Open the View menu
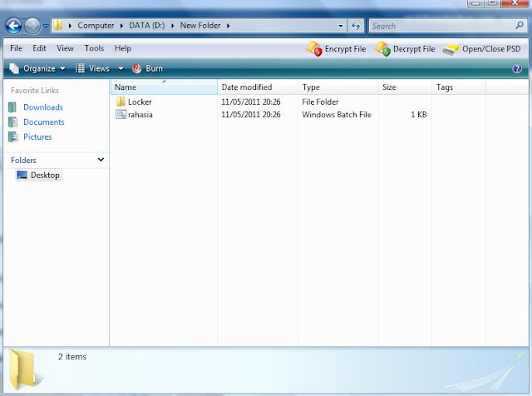Viewport: 532px width, 396px height. pyautogui.click(x=65, y=48)
